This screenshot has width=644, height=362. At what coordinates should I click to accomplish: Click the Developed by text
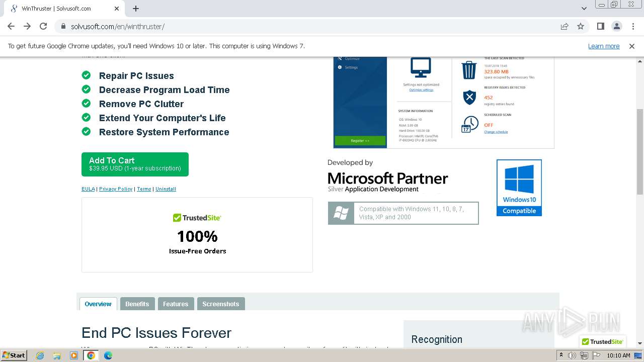click(350, 162)
